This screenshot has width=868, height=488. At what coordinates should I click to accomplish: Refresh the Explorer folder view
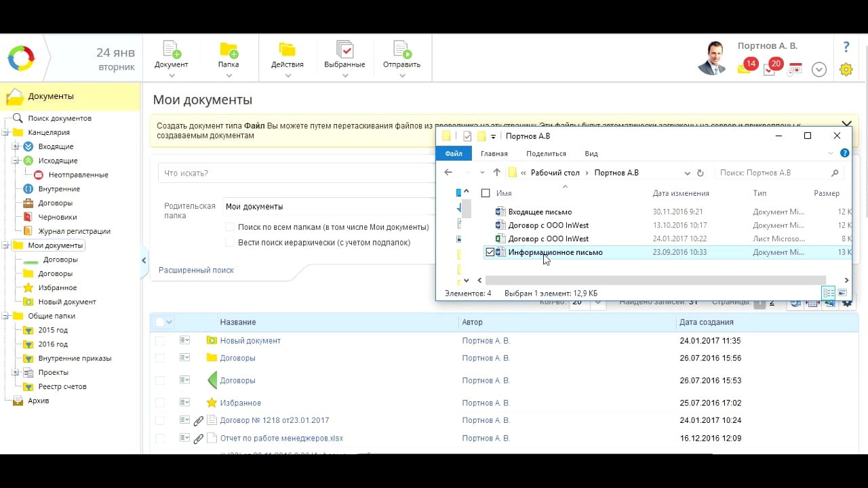(x=701, y=173)
